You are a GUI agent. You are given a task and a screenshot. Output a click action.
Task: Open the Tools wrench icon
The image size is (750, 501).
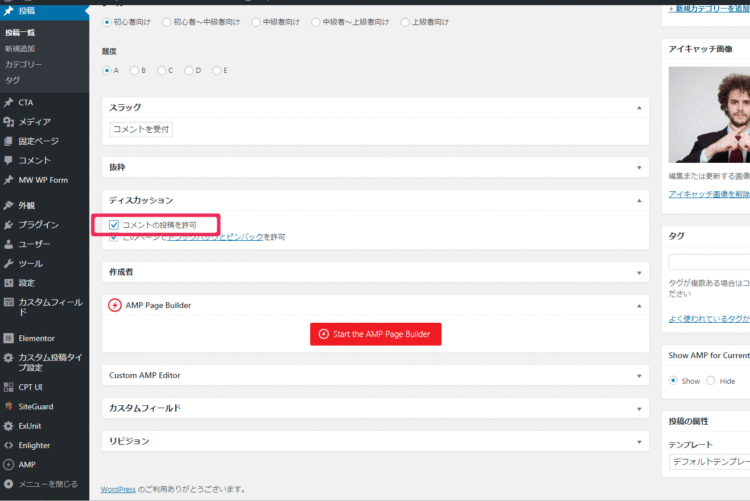pos(9,264)
